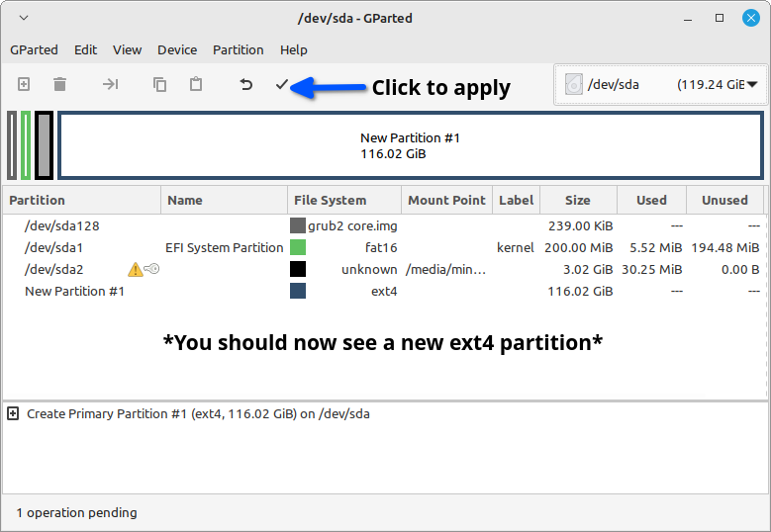
Task: Apply all operations with the checkmark icon
Action: [282, 84]
